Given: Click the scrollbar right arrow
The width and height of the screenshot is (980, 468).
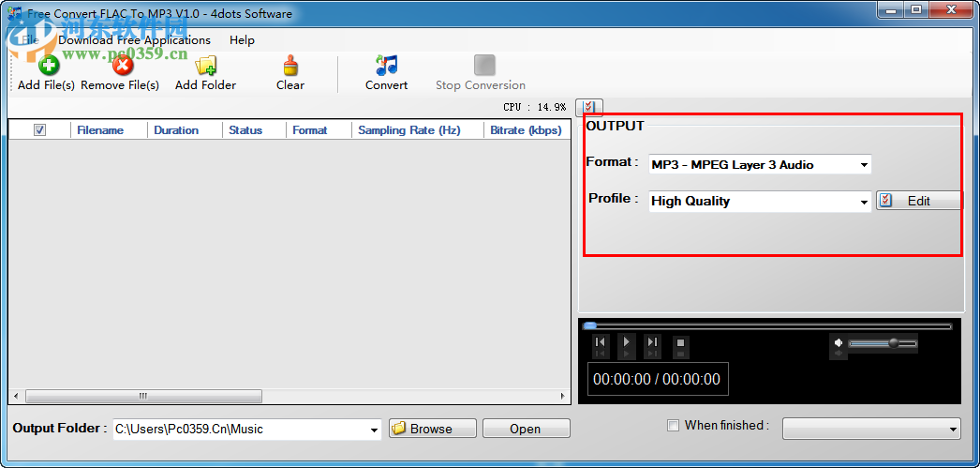Looking at the screenshot, I should (x=562, y=396).
